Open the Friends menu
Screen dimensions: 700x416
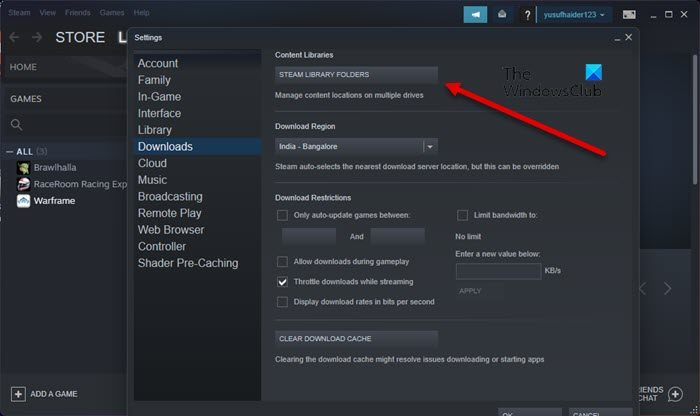[78, 12]
